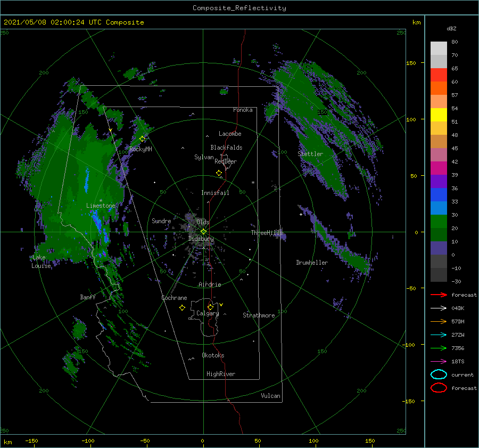The height and width of the screenshot is (448, 479).
Task: Select the orange 57DM arrow legend icon
Action: click(x=439, y=321)
